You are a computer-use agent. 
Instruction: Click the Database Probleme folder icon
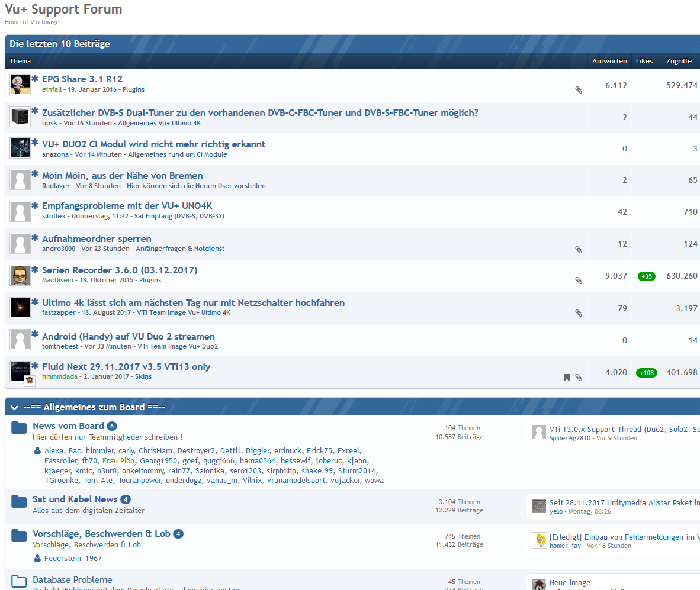click(20, 582)
